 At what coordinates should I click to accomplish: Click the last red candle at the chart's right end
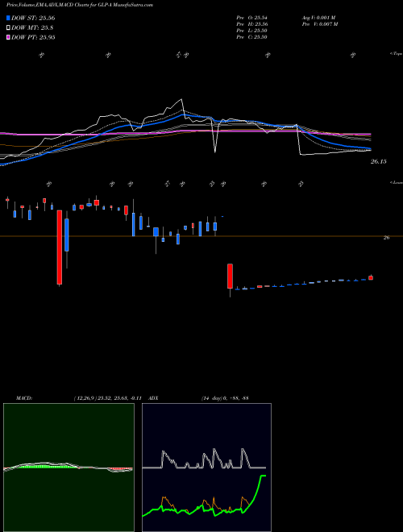click(x=371, y=278)
